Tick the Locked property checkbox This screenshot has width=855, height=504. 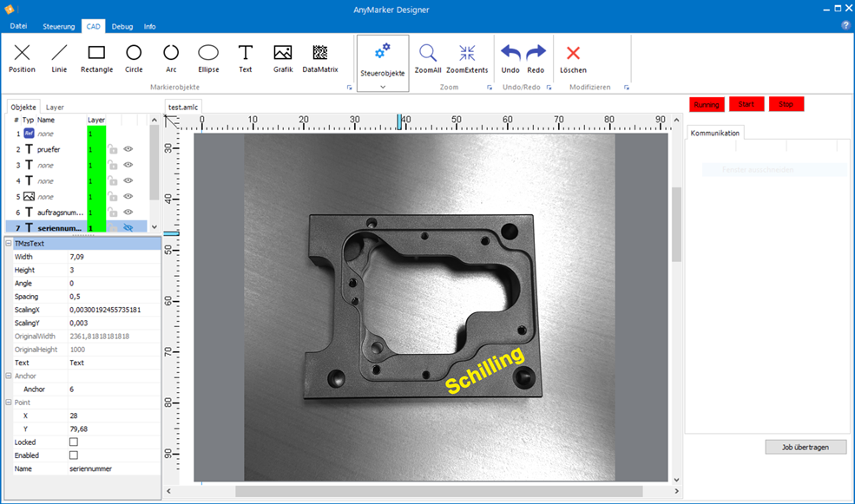(74, 442)
